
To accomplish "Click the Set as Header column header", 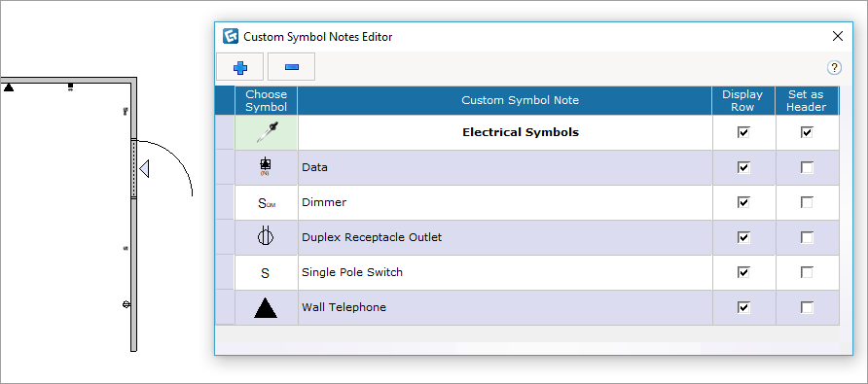I will coord(807,101).
